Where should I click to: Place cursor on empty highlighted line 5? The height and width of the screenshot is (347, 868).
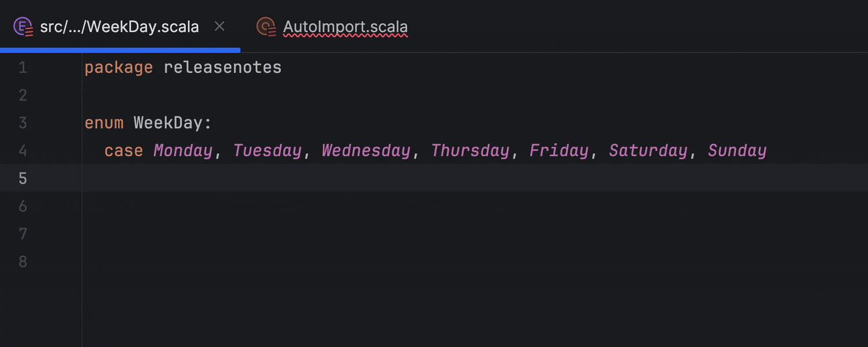pyautogui.click(x=405, y=178)
